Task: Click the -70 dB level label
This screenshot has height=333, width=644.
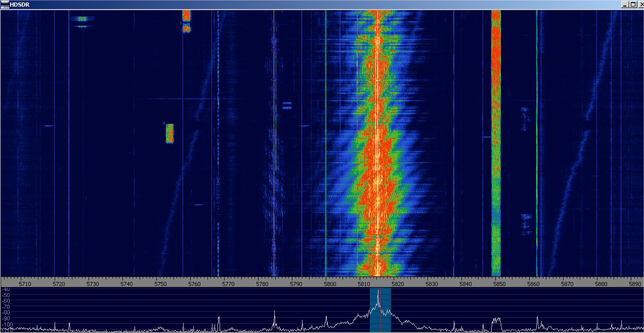Action: [6, 307]
